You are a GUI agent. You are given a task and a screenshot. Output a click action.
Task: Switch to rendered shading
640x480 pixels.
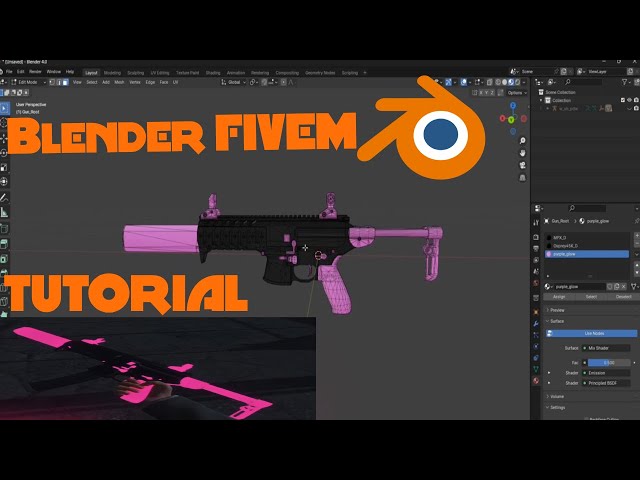coord(518,82)
